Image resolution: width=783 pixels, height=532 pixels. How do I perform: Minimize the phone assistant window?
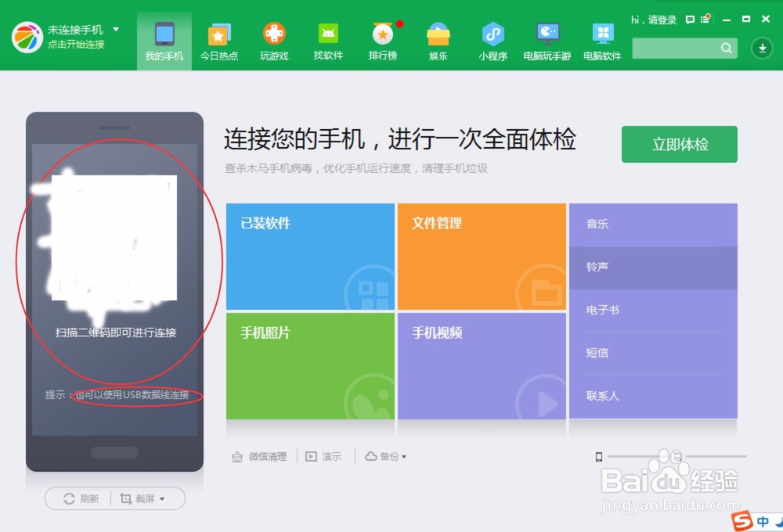pos(727,20)
